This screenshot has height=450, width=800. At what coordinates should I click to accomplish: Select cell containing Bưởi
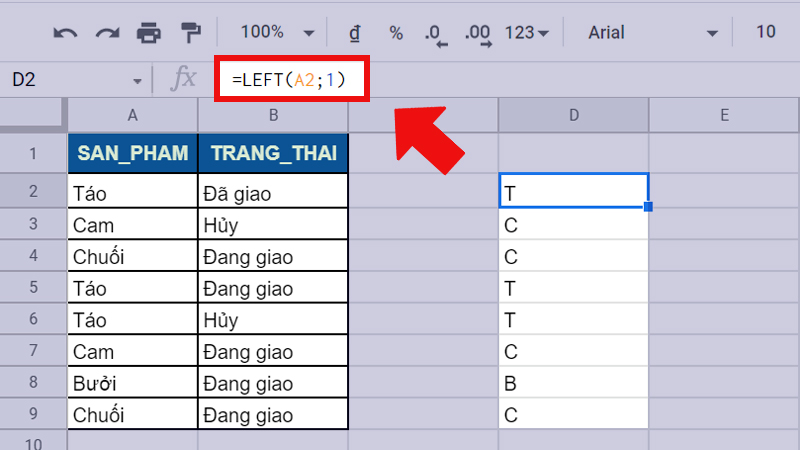click(133, 383)
